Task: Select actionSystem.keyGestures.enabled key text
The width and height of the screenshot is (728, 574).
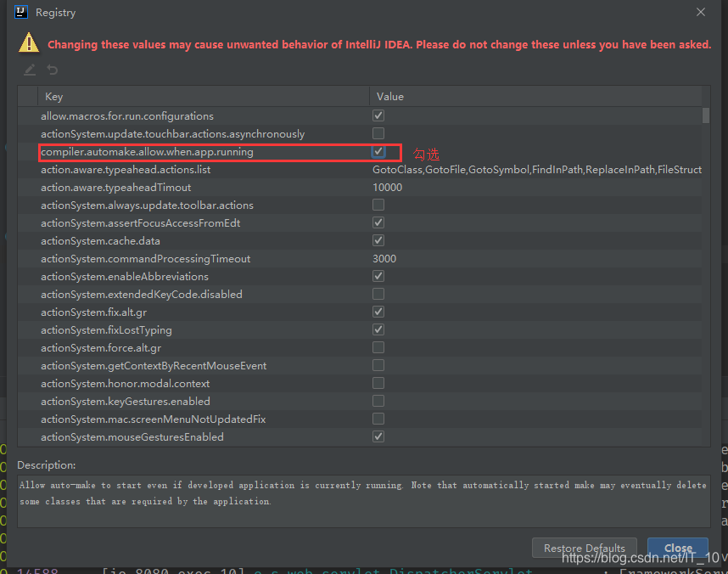Action: click(126, 401)
